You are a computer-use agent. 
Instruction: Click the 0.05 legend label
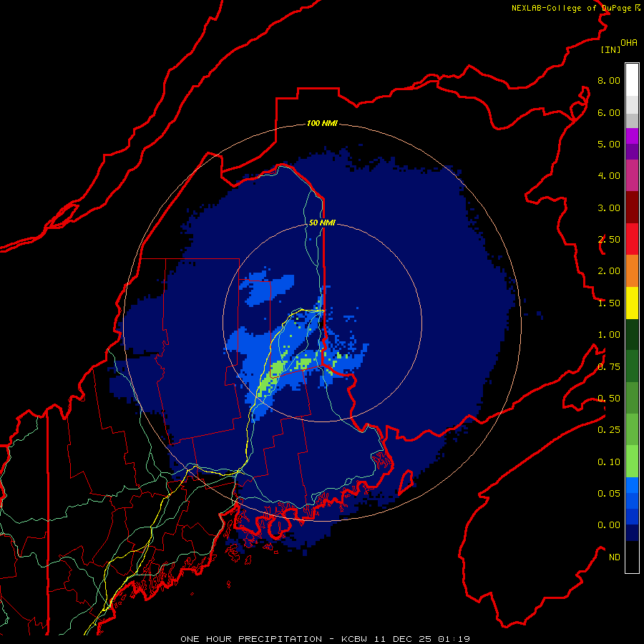pyautogui.click(x=609, y=494)
